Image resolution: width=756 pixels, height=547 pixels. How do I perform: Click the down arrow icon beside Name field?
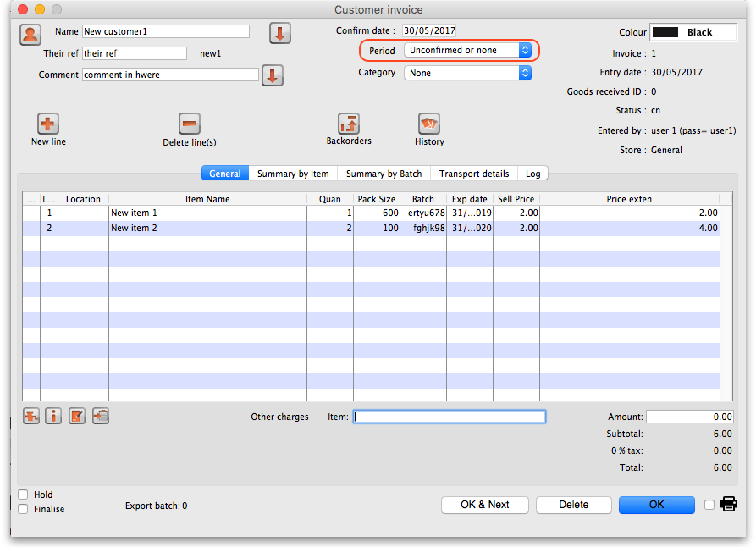(280, 33)
